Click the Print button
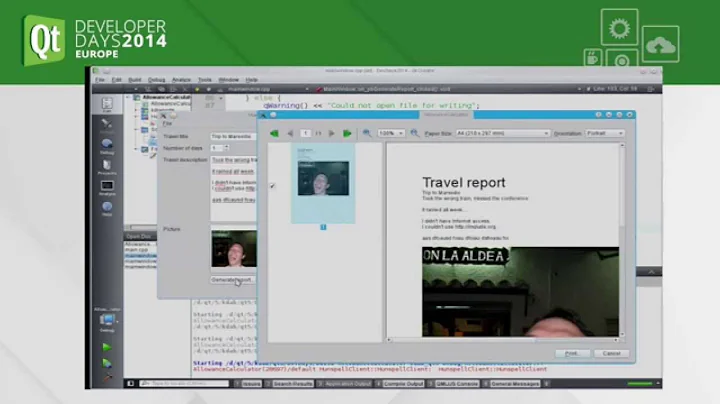Image resolution: width=720 pixels, height=404 pixels. click(x=572, y=354)
